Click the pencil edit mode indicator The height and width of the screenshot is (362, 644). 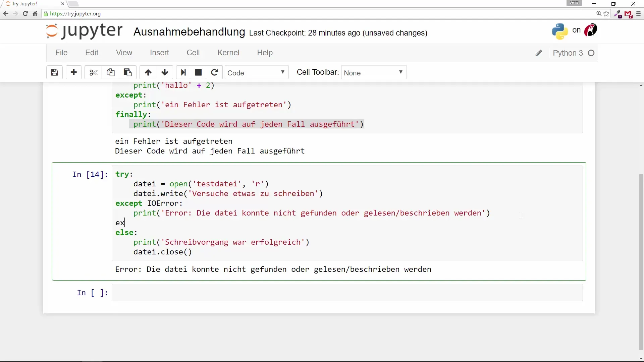tap(539, 53)
